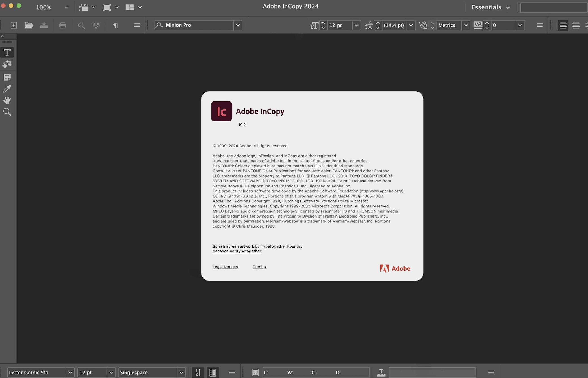Open the Credits link

tap(259, 267)
